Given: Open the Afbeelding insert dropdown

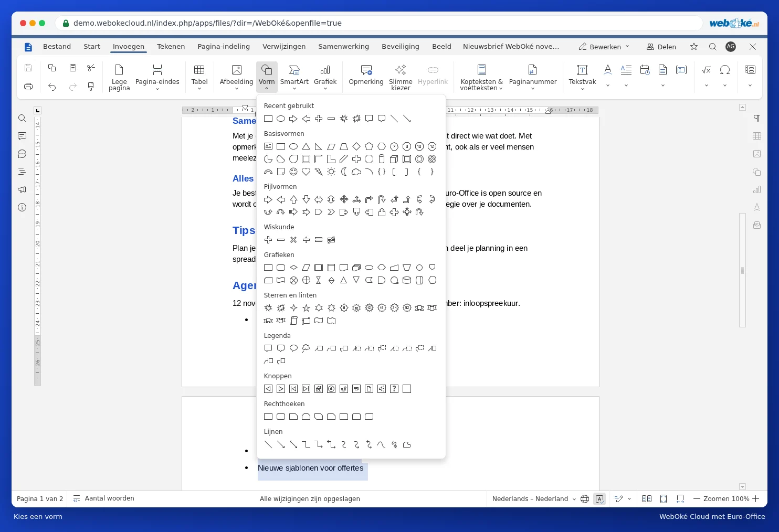Looking at the screenshot, I should [236, 77].
